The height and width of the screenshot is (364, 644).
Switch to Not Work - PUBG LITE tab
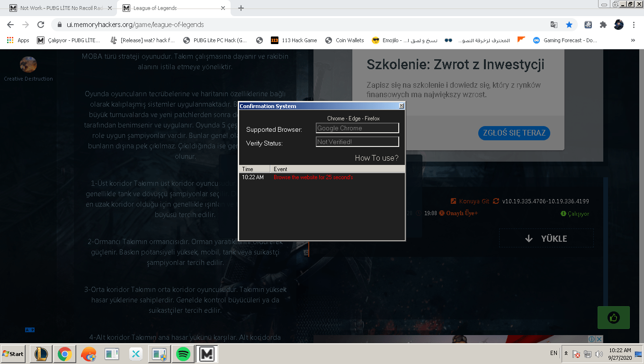click(61, 8)
